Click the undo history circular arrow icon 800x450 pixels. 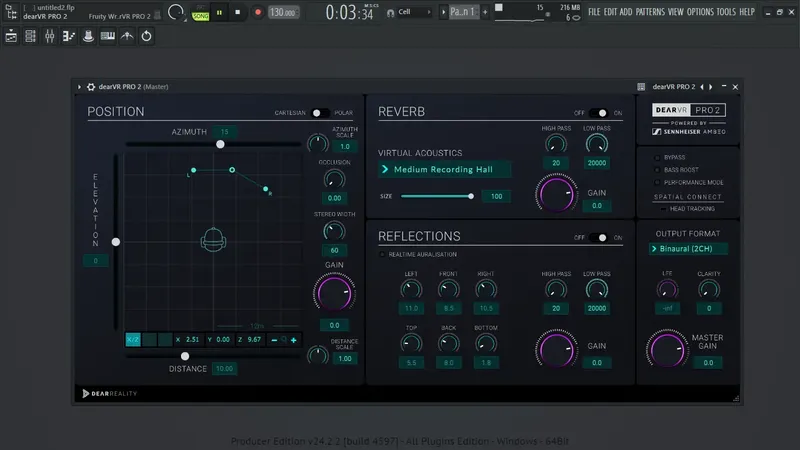pos(146,36)
